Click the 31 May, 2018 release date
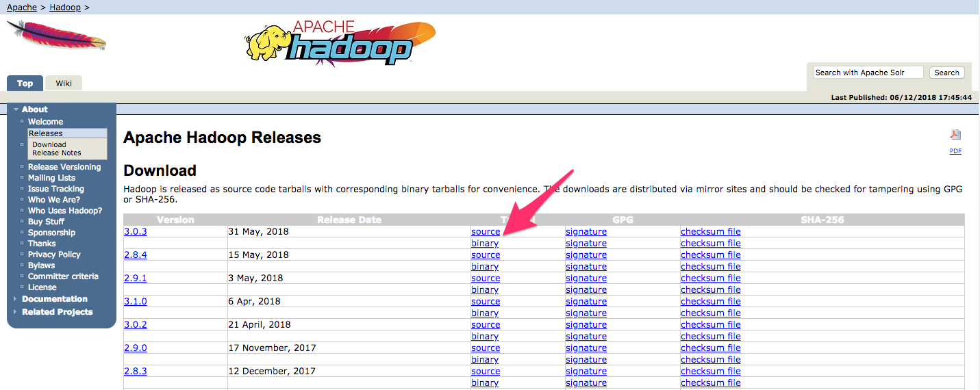Image resolution: width=980 pixels, height=390 pixels. pos(259,231)
